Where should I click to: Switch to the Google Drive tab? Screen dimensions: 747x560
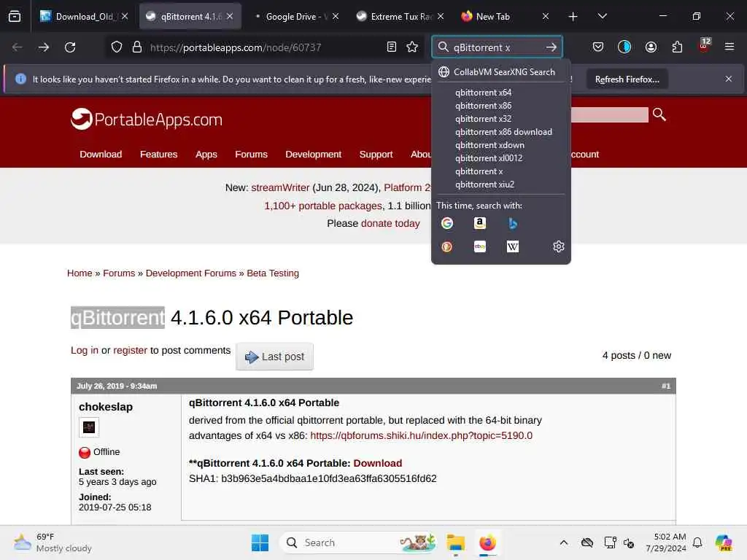pos(295,17)
